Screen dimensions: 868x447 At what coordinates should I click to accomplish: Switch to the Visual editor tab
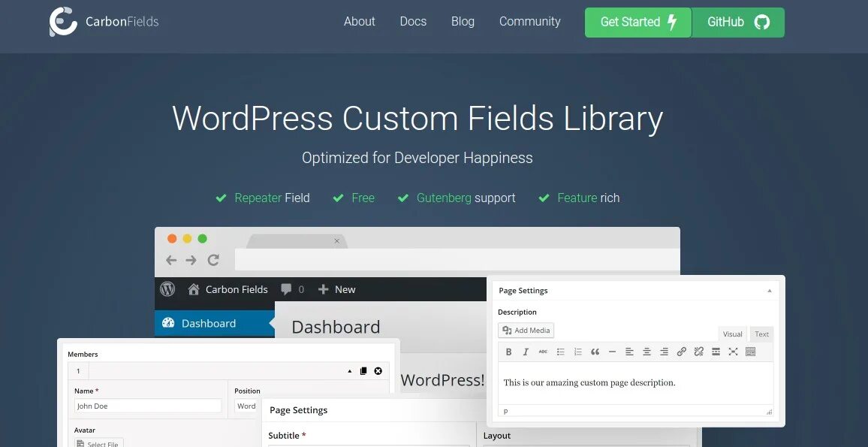click(732, 334)
